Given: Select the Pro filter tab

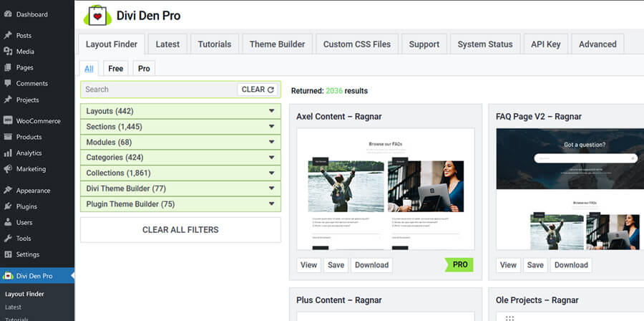Looking at the screenshot, I should coord(144,69).
